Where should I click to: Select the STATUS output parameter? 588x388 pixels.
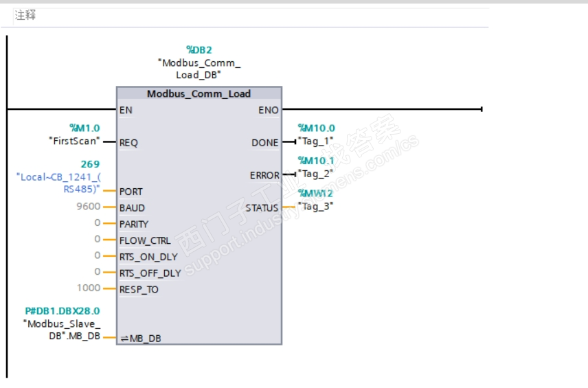click(x=262, y=208)
